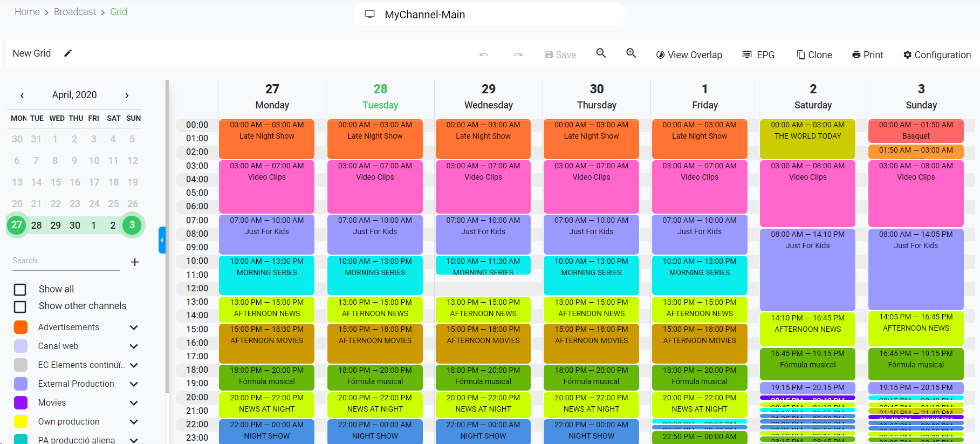The height and width of the screenshot is (444, 980).
Task: Open the Configuration settings
Action: (x=937, y=55)
